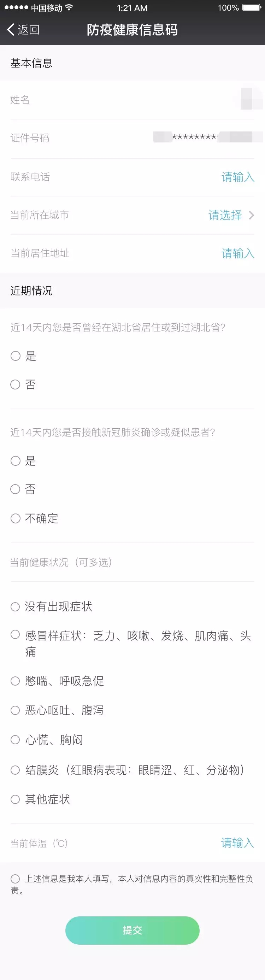Check 没有出现症状 option
265x980 pixels.
pyautogui.click(x=16, y=607)
